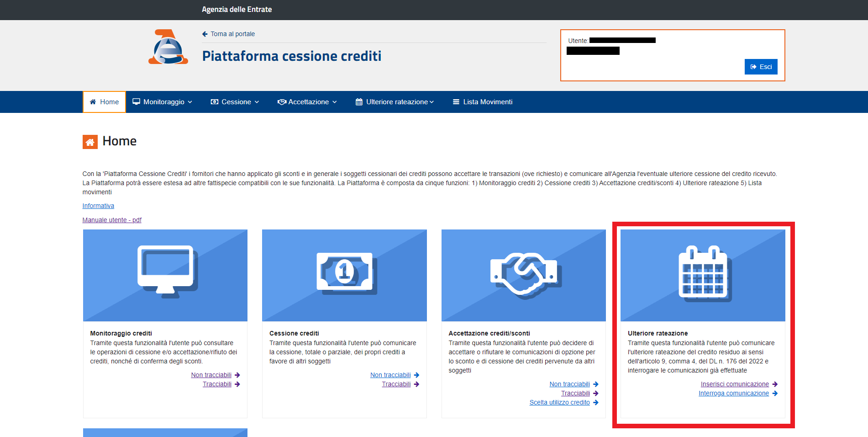Open Non tracciabili link under Monitoraggio crediti
The height and width of the screenshot is (437, 868).
[x=211, y=375]
